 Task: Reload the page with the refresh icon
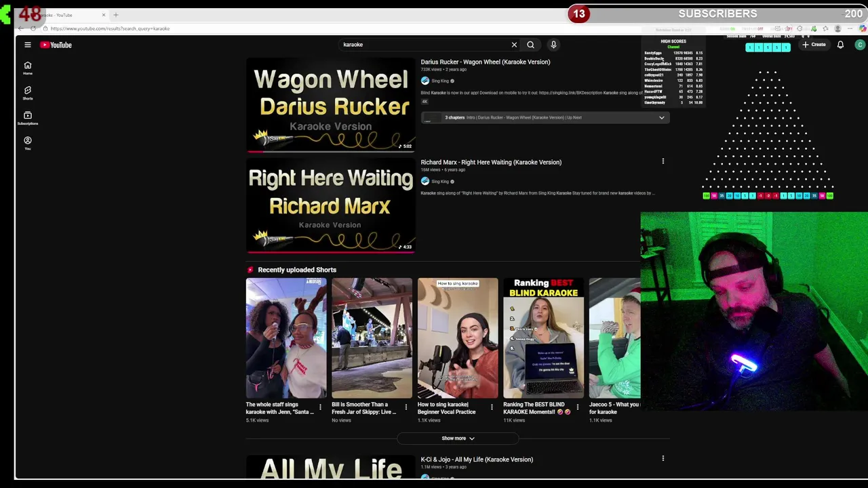33,28
